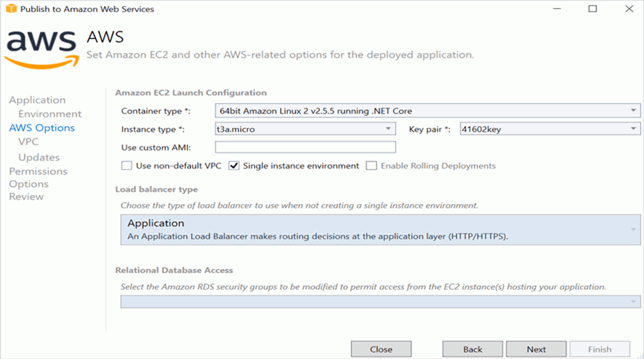Switch to the Permissions step
The image size is (644, 359).
coord(38,171)
